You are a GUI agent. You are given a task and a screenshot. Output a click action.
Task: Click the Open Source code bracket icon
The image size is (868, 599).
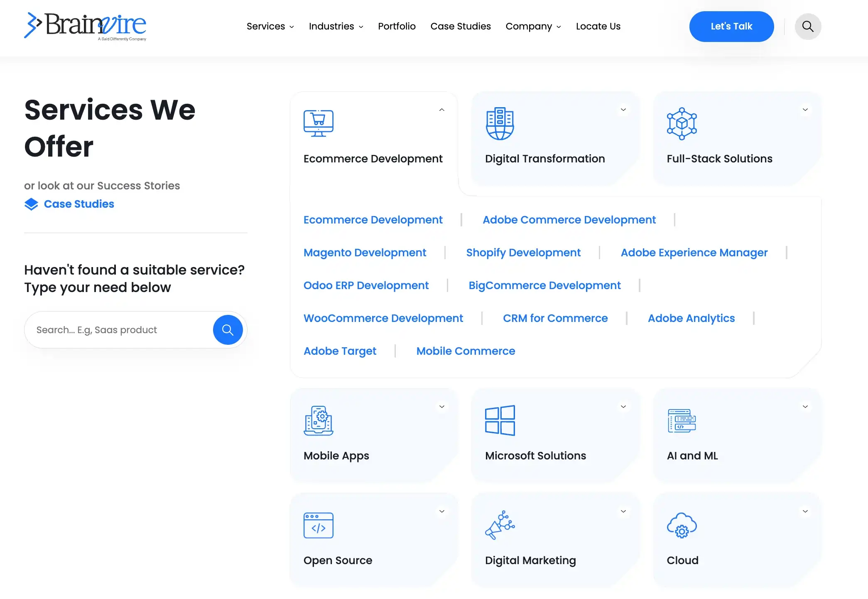[x=319, y=525]
